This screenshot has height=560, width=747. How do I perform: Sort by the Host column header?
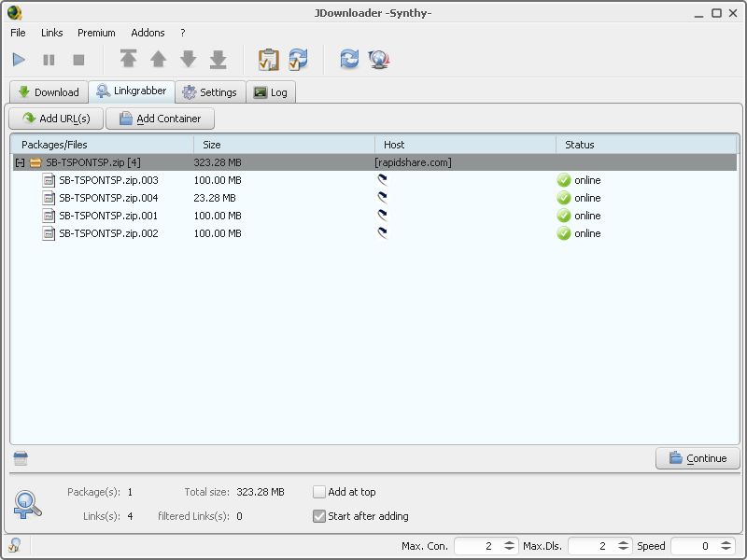(x=465, y=145)
